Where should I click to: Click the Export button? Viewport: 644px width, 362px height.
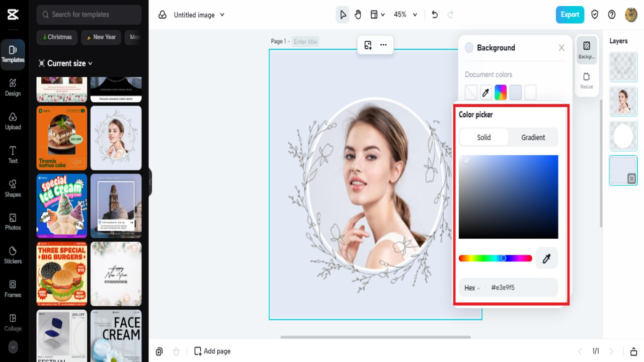pyautogui.click(x=570, y=15)
